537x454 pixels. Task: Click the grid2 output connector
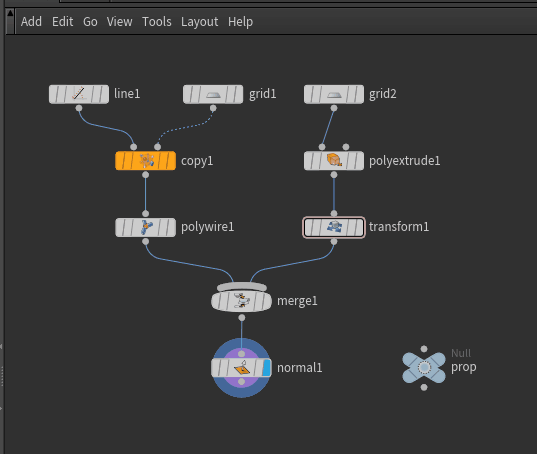tap(334, 108)
